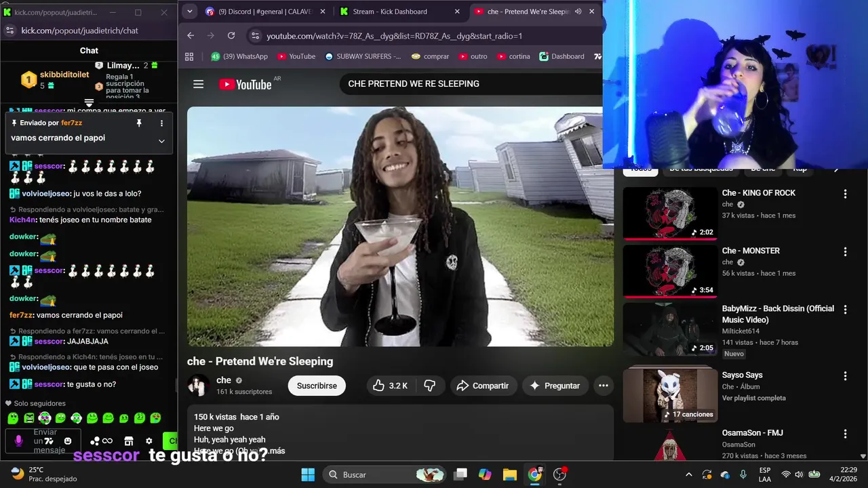
Task: Open SUBWAY SURFERS bookmark
Action: pyautogui.click(x=363, y=56)
